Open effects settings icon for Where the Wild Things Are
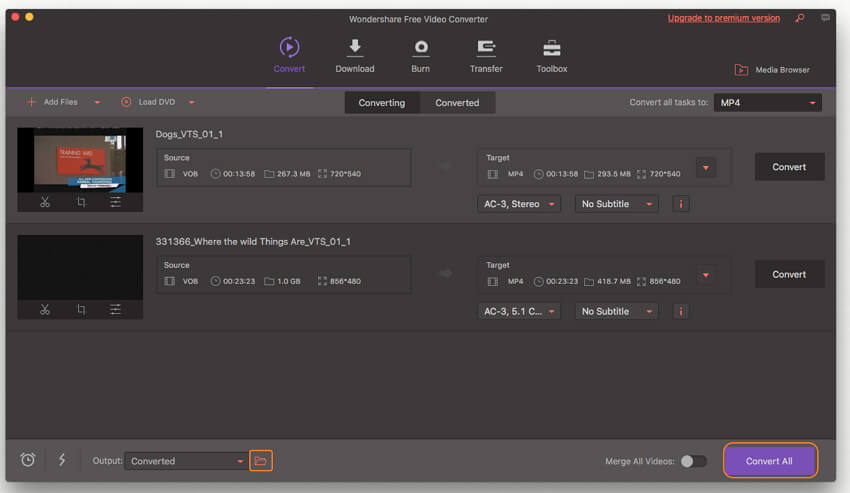This screenshot has width=850, height=493. coord(116,310)
